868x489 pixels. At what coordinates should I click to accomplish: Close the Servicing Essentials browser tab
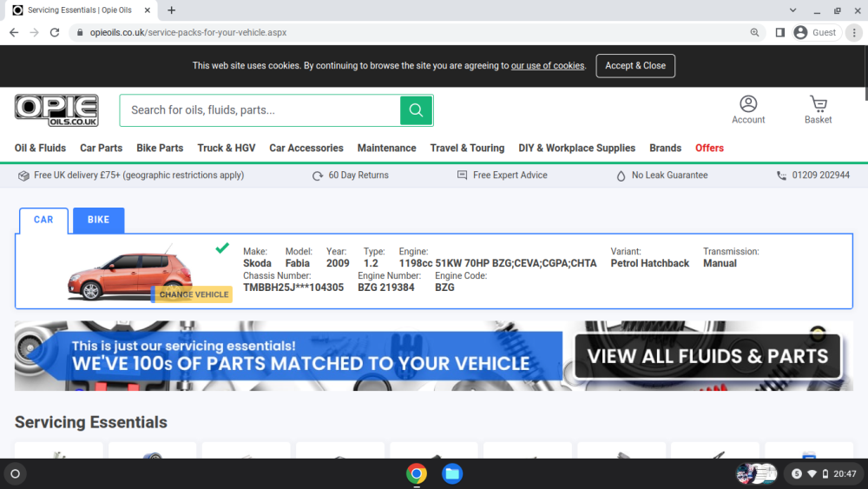(x=148, y=10)
